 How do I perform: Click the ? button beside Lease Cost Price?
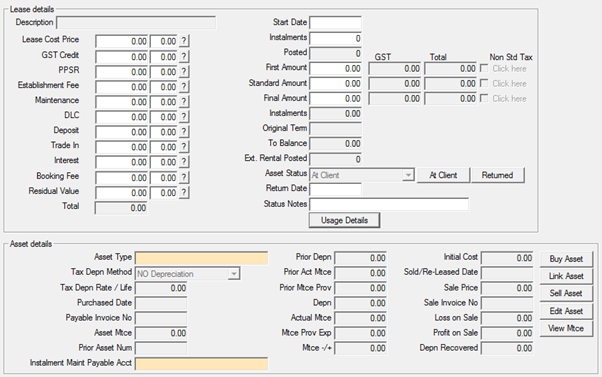(184, 41)
